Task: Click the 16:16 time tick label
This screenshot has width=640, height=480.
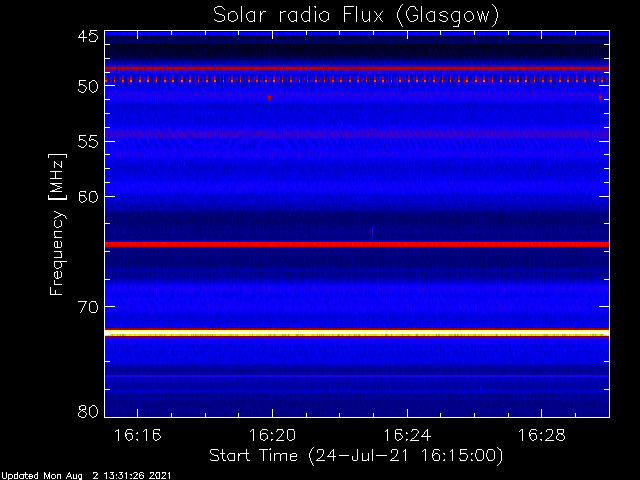Action: pos(138,435)
